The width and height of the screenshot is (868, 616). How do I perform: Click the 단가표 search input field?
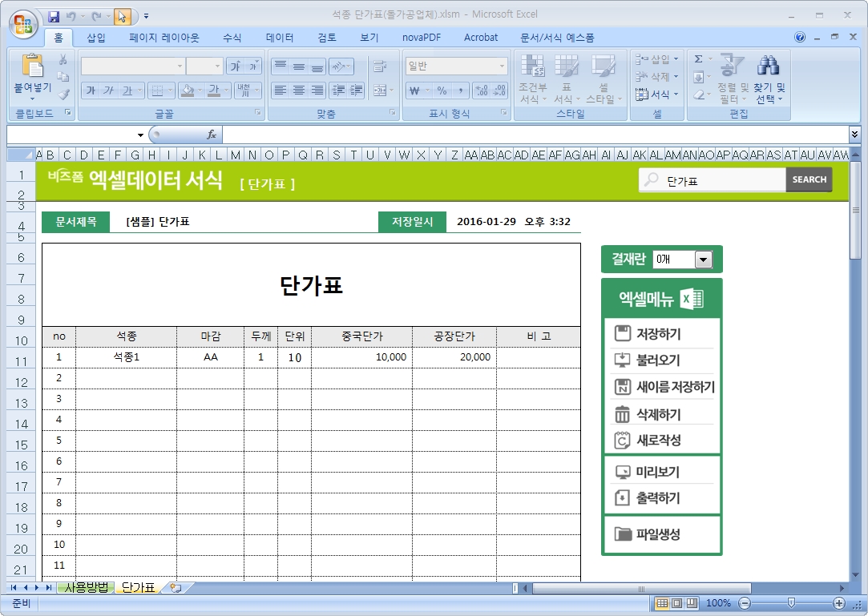pyautogui.click(x=721, y=180)
